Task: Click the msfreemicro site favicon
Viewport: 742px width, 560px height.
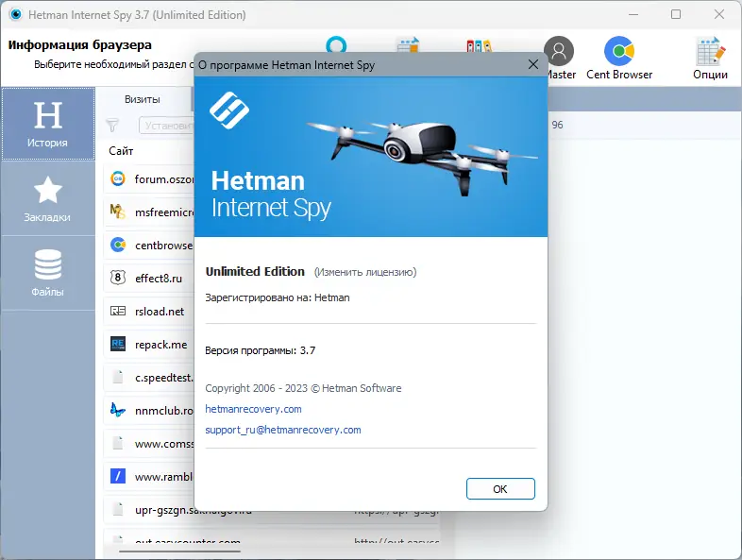Action: (x=118, y=212)
